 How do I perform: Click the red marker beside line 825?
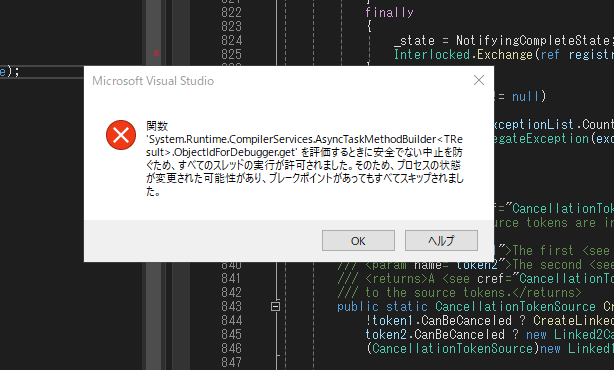click(x=156, y=53)
